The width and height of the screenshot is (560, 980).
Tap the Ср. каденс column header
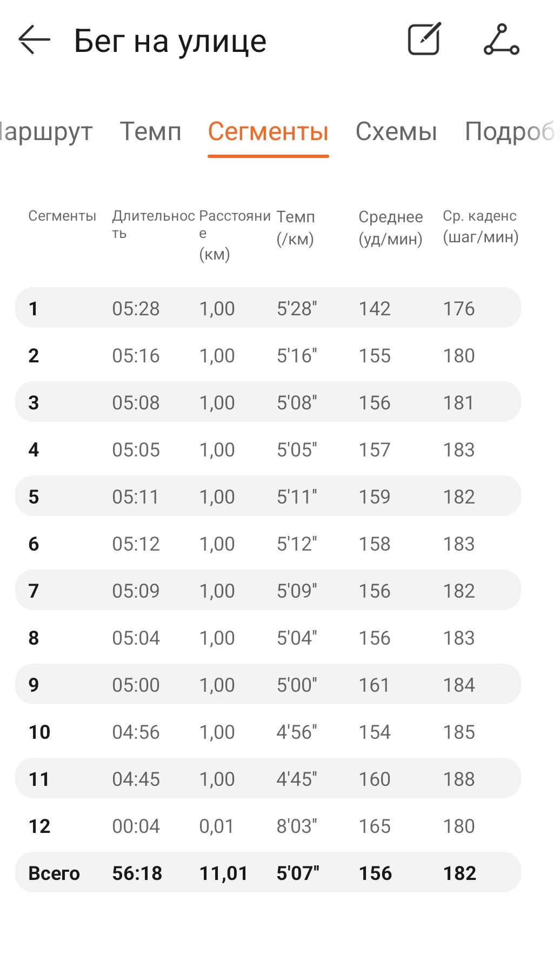click(x=481, y=226)
